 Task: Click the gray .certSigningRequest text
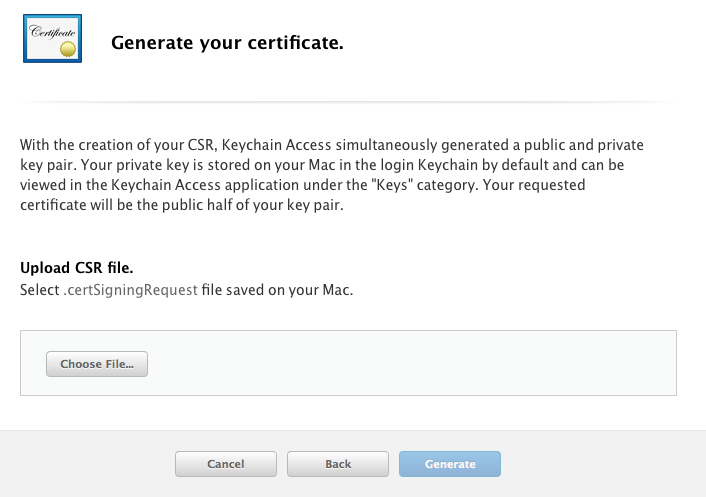pyautogui.click(x=131, y=290)
